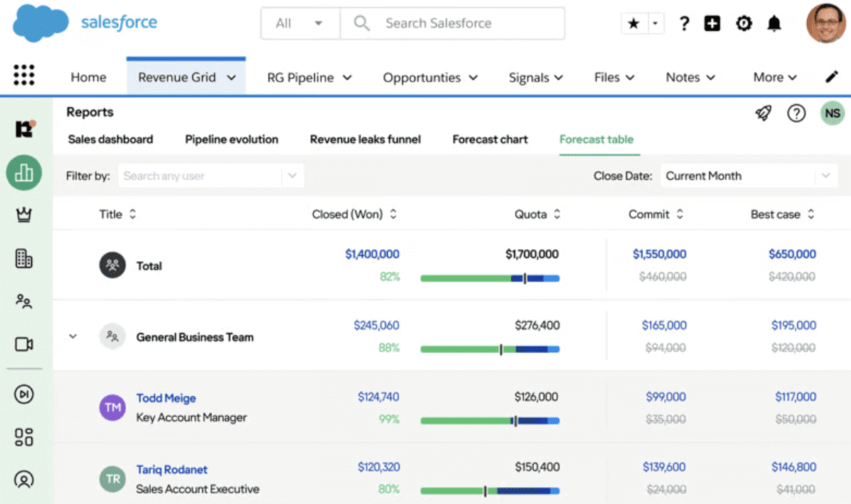
Task: Open the setup gear icon
Action: 743,23
